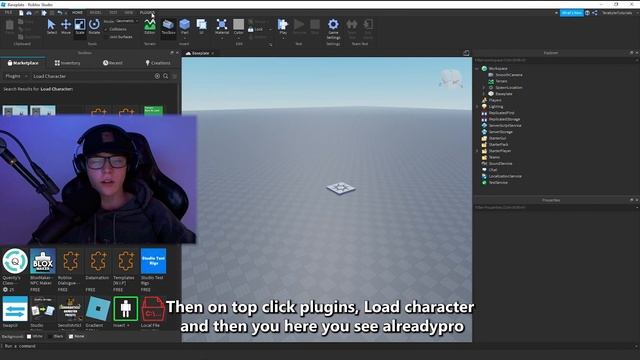Open the TEST ribbon tab
This screenshot has width=640, height=360.
(x=113, y=13)
